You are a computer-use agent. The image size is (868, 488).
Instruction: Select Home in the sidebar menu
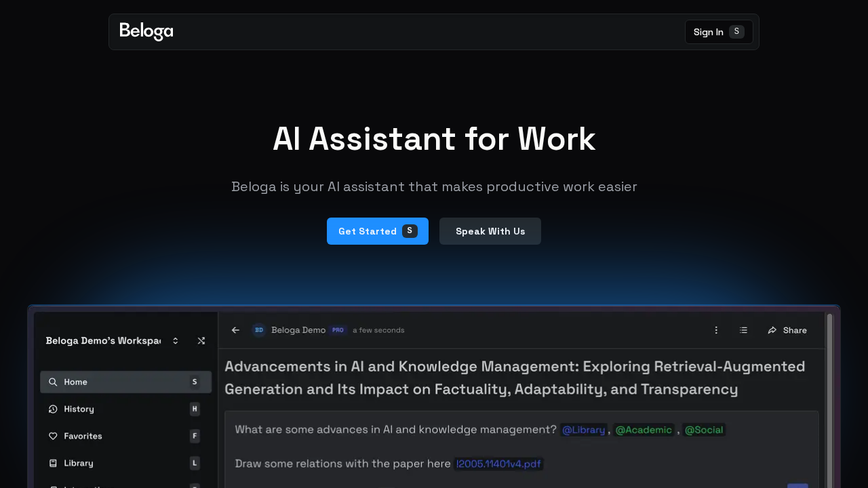click(75, 382)
